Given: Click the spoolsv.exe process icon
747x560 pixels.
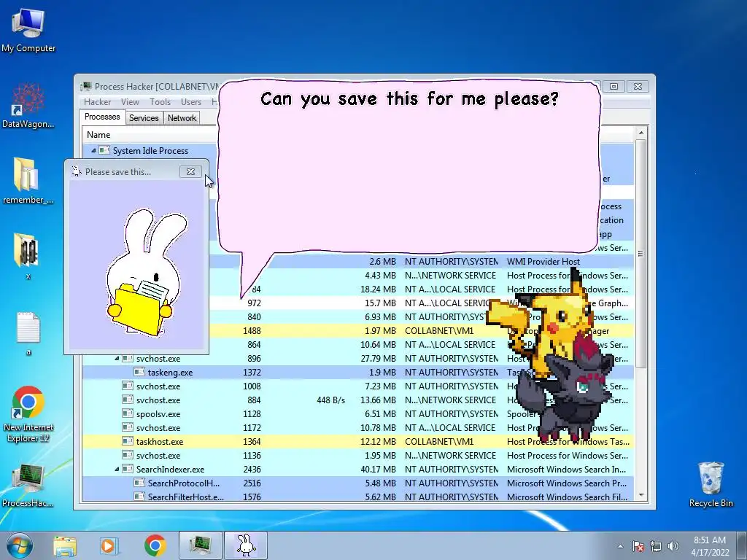Looking at the screenshot, I should [x=127, y=414].
